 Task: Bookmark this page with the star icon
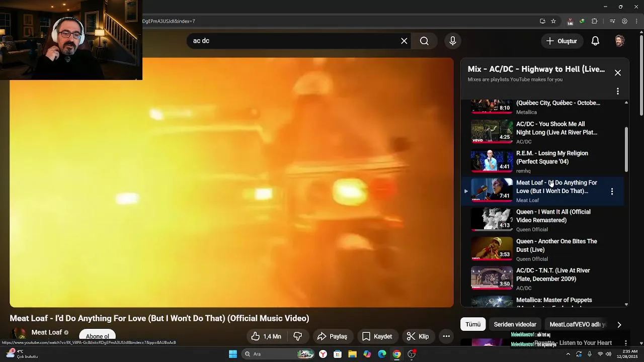[553, 21]
